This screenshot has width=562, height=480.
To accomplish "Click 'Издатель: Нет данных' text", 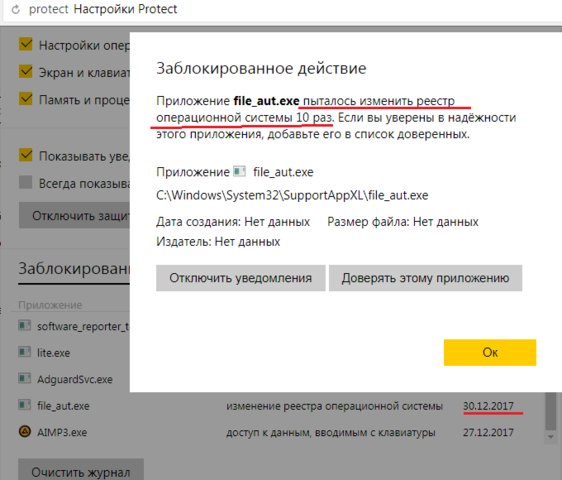I will [218, 242].
